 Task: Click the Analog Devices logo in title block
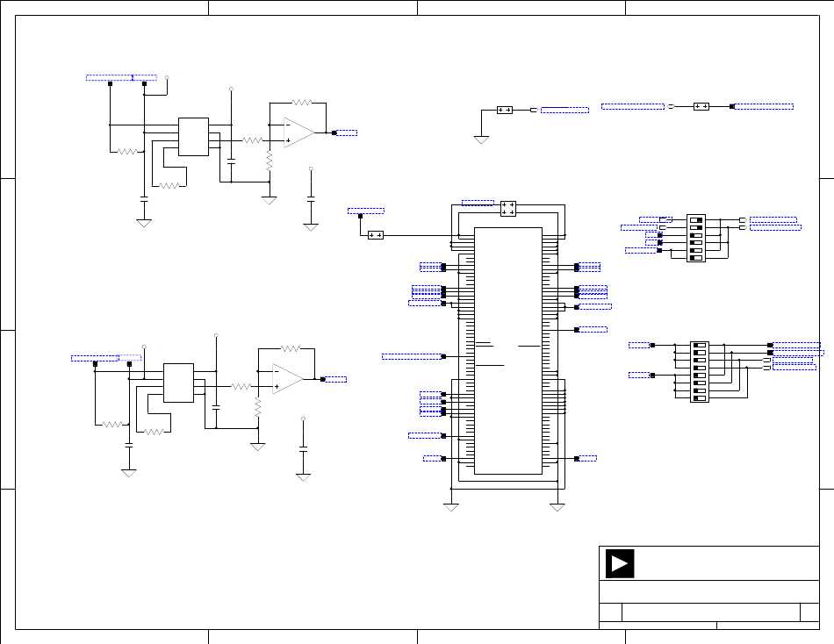point(620,563)
